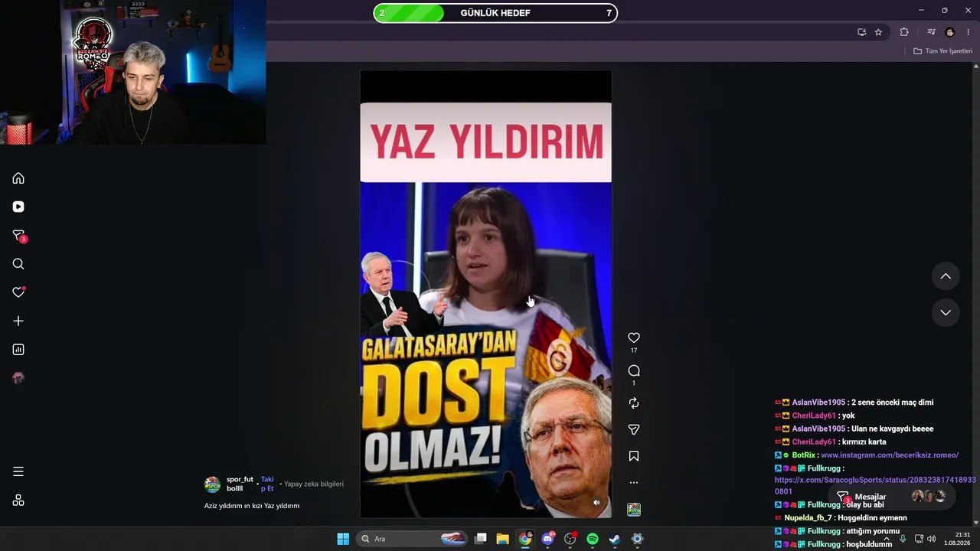The height and width of the screenshot is (551, 980).
Task: Click chat username CheriLady61 beside "kırmızı karta"
Action: [x=814, y=442]
